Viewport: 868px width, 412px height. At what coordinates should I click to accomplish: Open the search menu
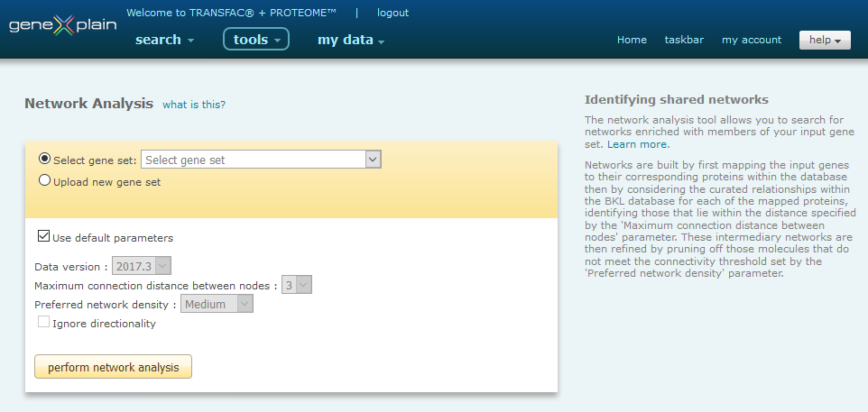[x=164, y=40]
